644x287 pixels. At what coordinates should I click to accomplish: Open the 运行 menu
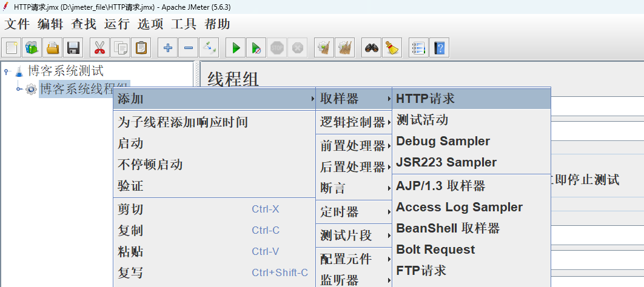pyautogui.click(x=117, y=24)
